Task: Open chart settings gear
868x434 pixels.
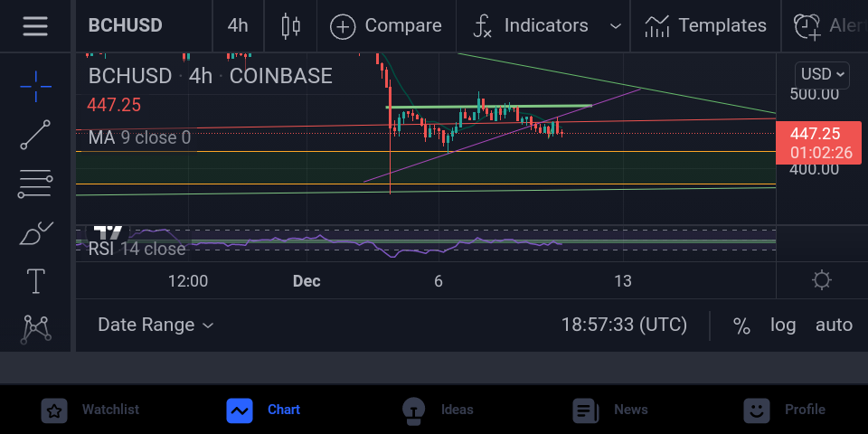Action: (822, 280)
